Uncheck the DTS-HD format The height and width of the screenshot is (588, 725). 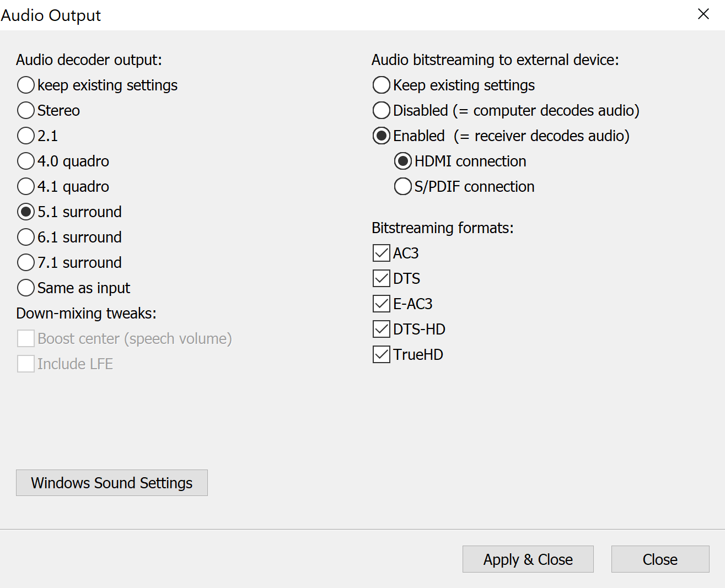382,329
